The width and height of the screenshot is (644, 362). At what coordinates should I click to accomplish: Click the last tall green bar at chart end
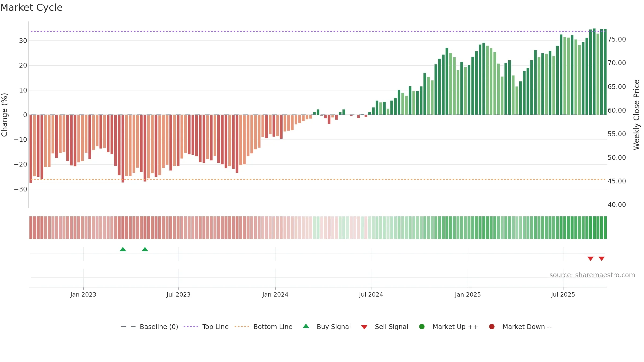pyautogui.click(x=605, y=72)
